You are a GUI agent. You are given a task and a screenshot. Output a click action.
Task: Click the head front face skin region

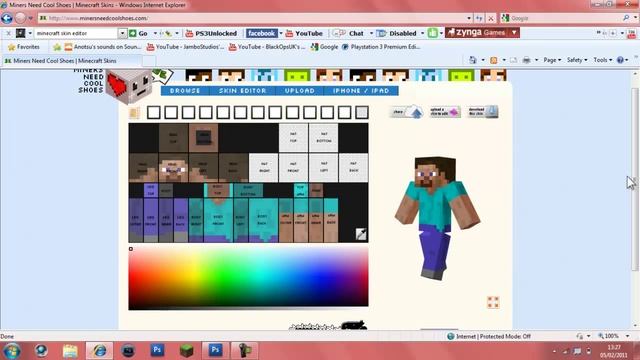point(173,167)
